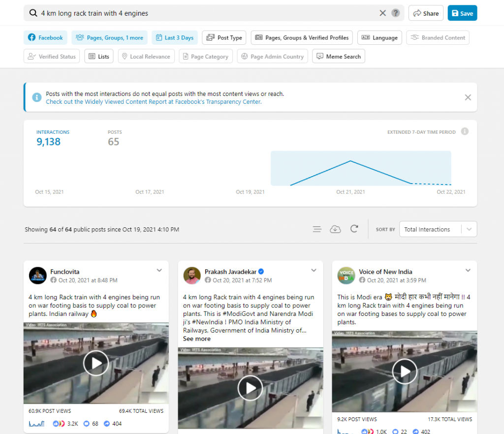Open the Last 3 Days date filter
The image size is (504, 434).
[x=174, y=38]
